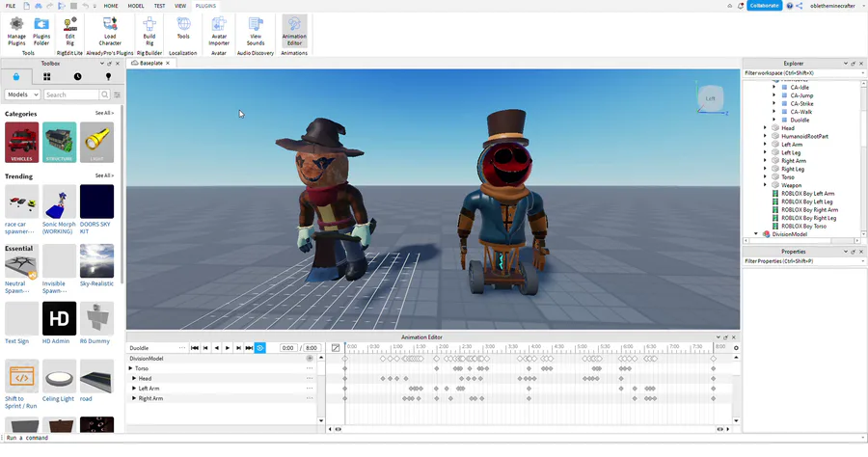Select the Baseplate document tab
The width and height of the screenshot is (868, 457).
pyautogui.click(x=150, y=63)
